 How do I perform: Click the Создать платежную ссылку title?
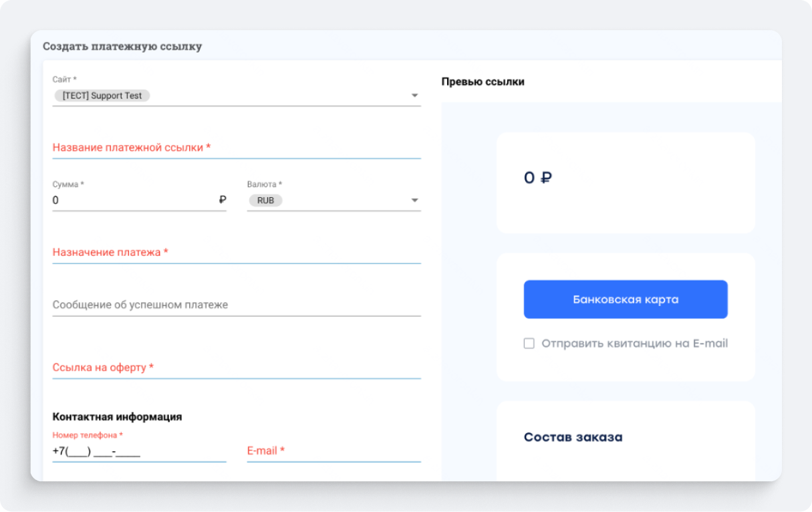[122, 46]
